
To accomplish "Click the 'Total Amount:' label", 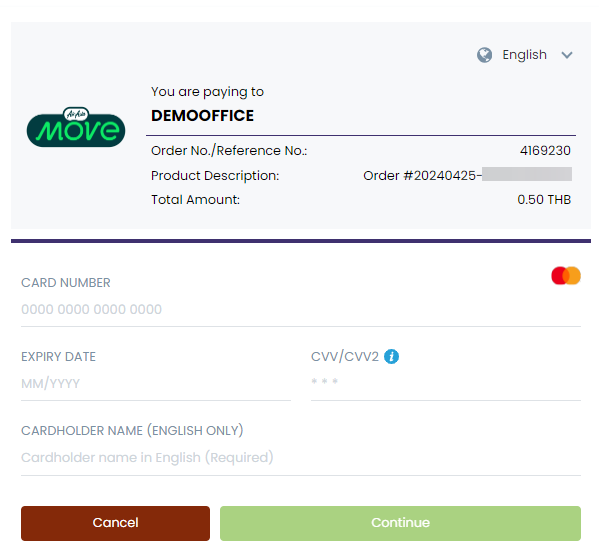I will pos(195,199).
